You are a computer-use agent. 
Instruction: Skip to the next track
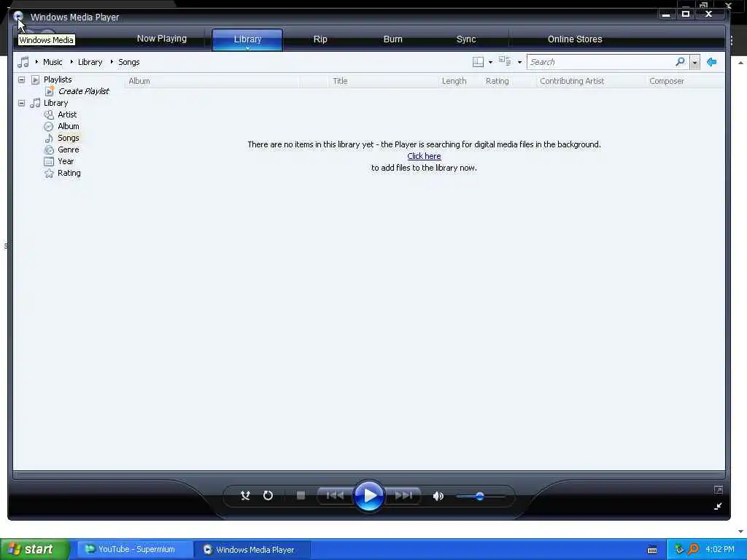click(x=403, y=496)
